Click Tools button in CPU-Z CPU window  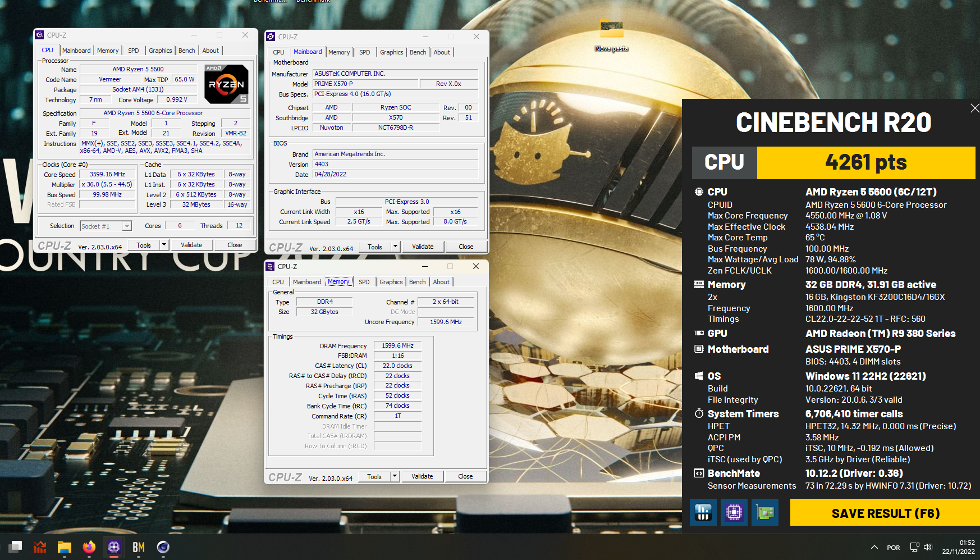pos(144,245)
